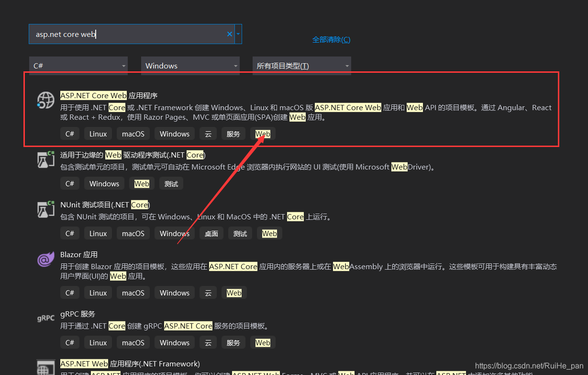Click the macOS tag under ASP.NET Core Web
The image size is (588, 375).
(x=133, y=134)
